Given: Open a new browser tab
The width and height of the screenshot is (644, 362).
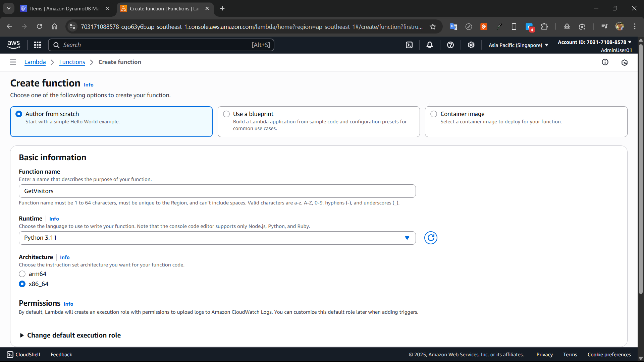Looking at the screenshot, I should pyautogui.click(x=222, y=8).
